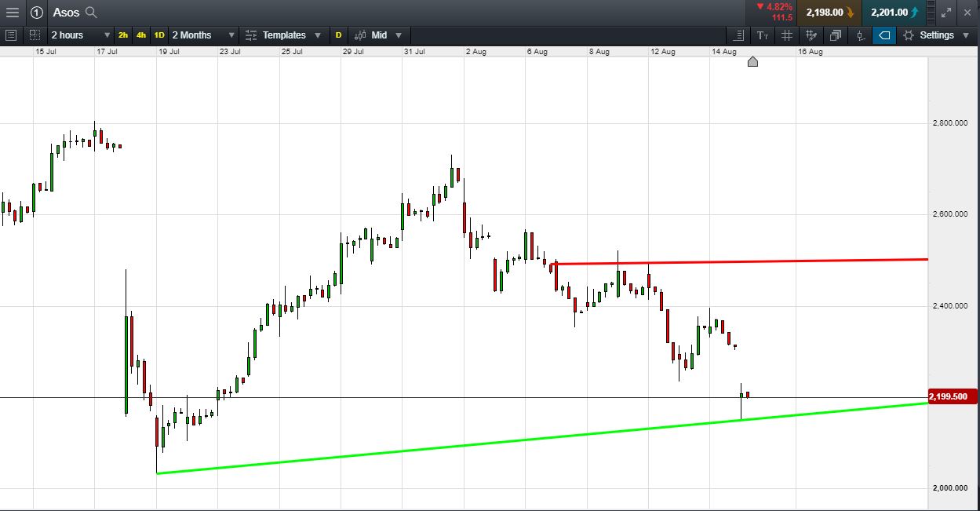Image resolution: width=980 pixels, height=511 pixels.
Task: Click the price scale alignment icon
Action: click(x=738, y=35)
